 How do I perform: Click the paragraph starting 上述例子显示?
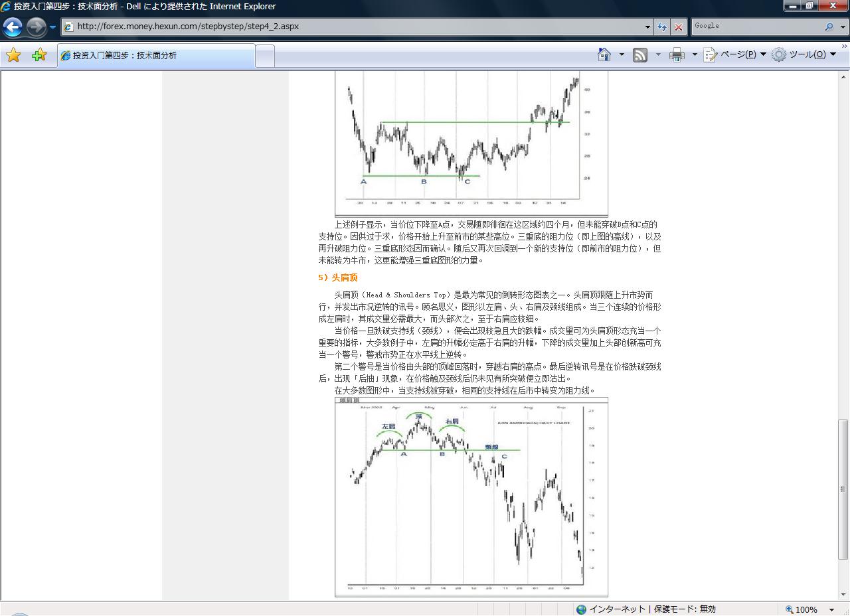(x=489, y=242)
